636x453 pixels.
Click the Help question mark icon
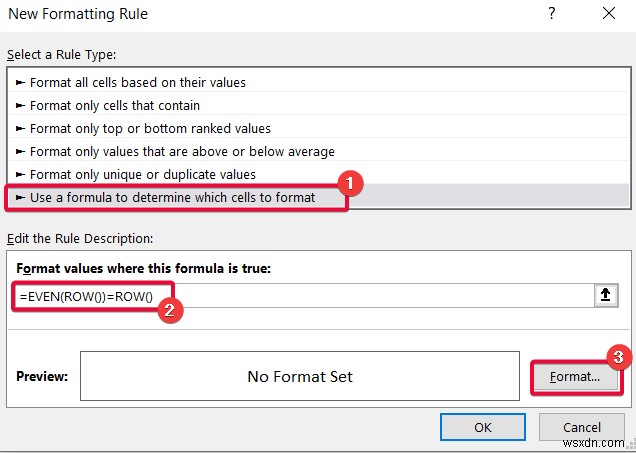551,15
